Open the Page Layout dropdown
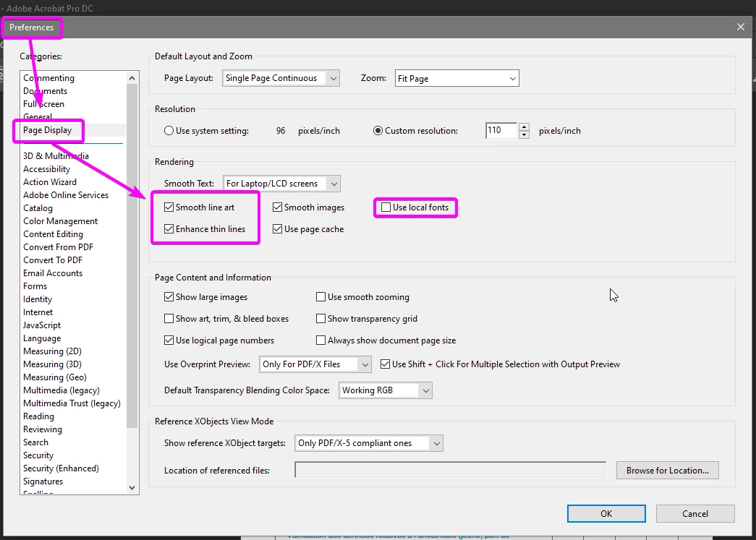The height and width of the screenshot is (540, 756). pos(281,78)
